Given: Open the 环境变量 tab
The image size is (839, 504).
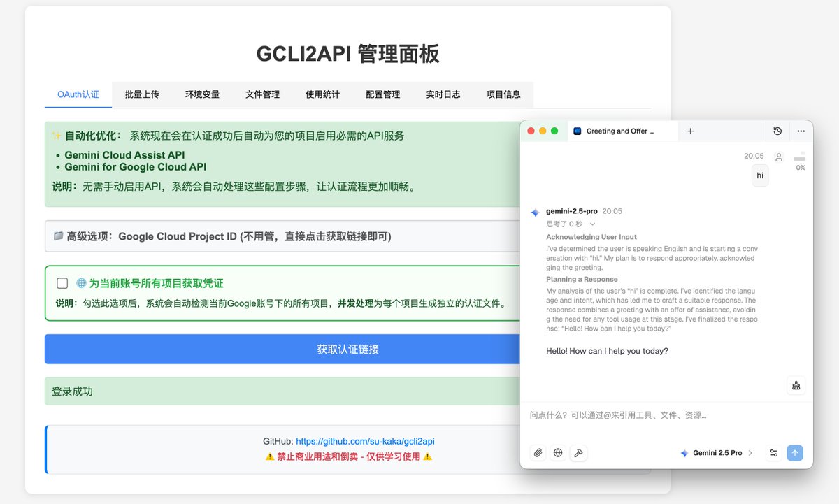Looking at the screenshot, I should (x=202, y=94).
